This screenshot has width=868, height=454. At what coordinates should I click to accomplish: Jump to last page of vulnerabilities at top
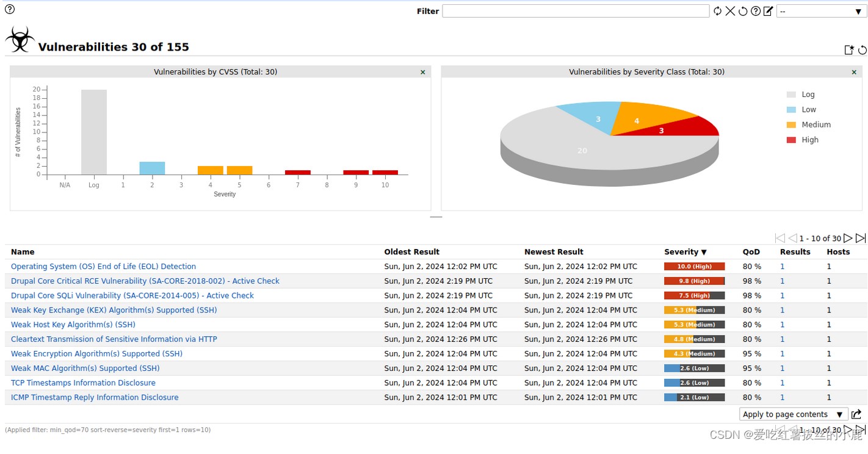[x=861, y=238]
